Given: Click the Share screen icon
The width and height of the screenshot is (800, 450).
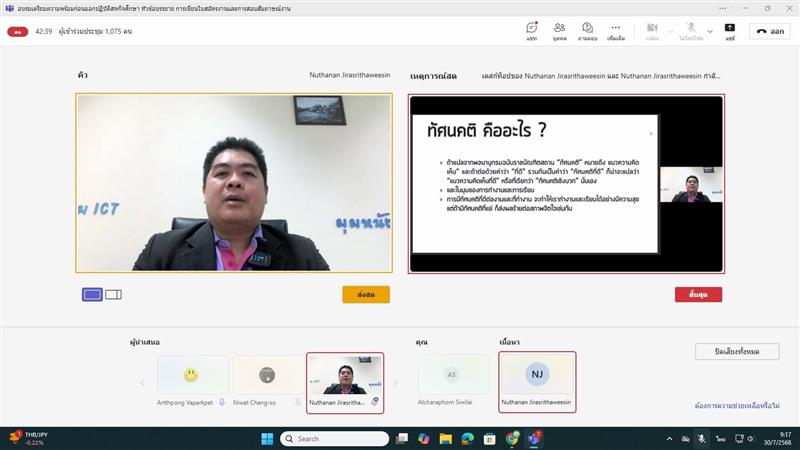Looking at the screenshot, I should coord(730,30).
